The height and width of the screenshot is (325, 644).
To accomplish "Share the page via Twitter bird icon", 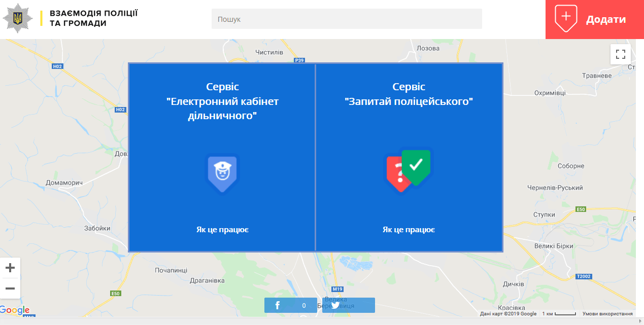I will [335, 305].
